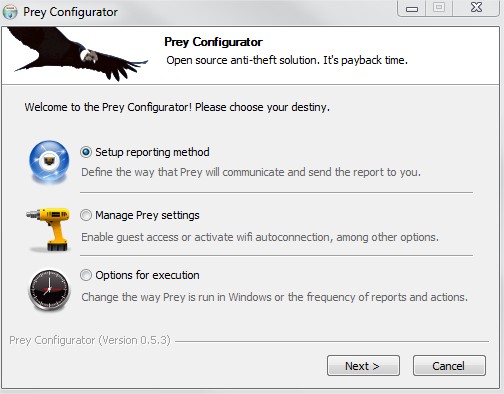Minimize the Prey Configurator window
This screenshot has width=504, height=394.
412,8
